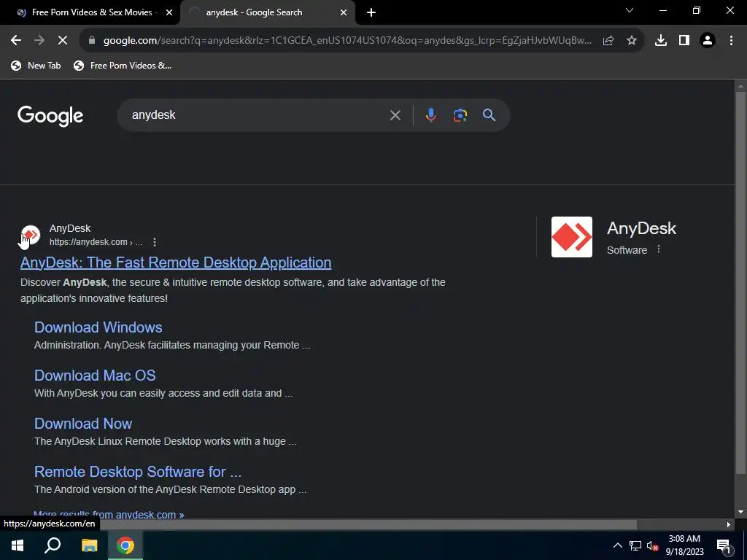This screenshot has width=747, height=560.
Task: Open Chrome three-dot menu
Action: tap(731, 41)
